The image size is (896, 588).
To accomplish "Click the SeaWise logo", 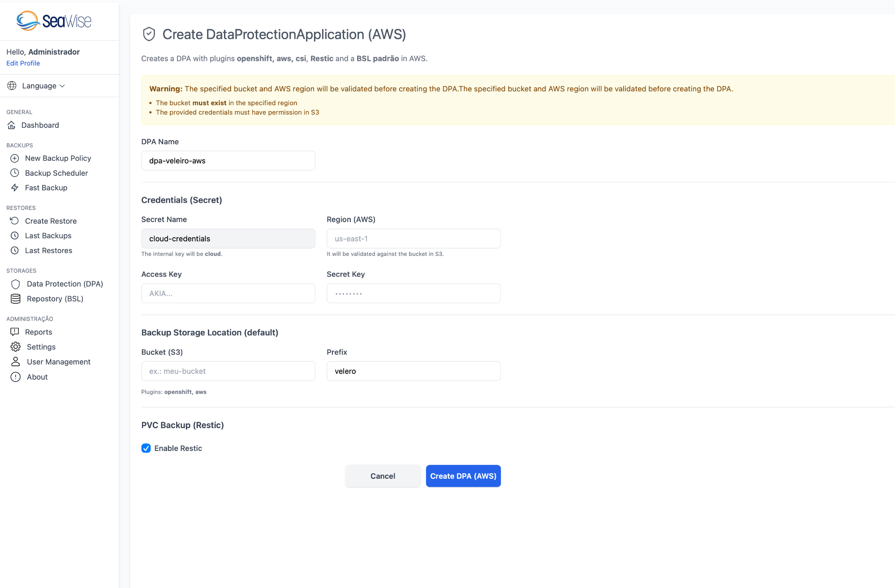I will 53,20.
